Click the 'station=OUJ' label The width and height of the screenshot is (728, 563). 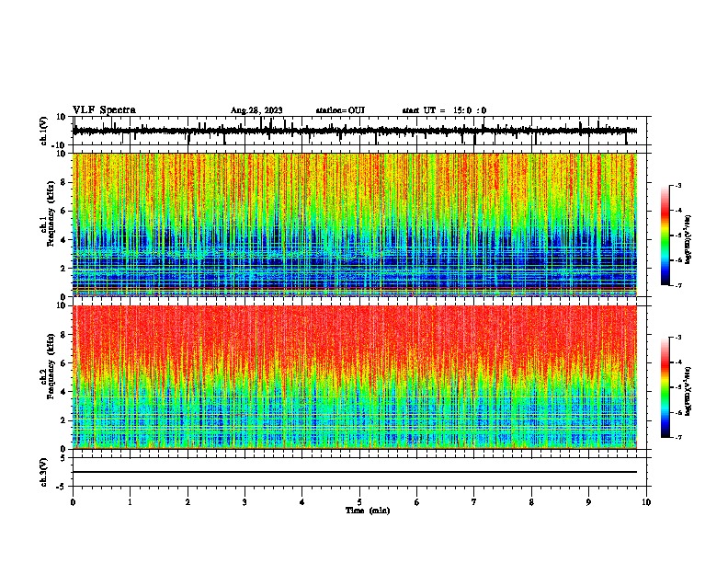pos(340,110)
